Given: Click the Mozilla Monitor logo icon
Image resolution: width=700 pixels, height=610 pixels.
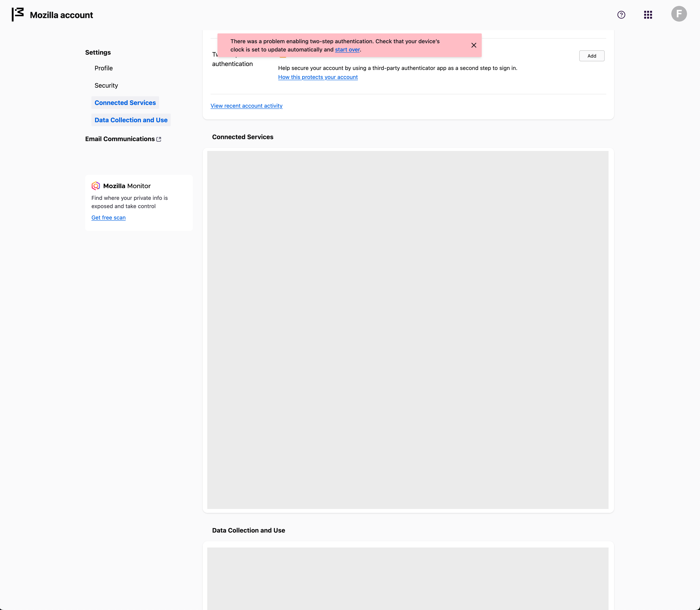Looking at the screenshot, I should pos(96,186).
